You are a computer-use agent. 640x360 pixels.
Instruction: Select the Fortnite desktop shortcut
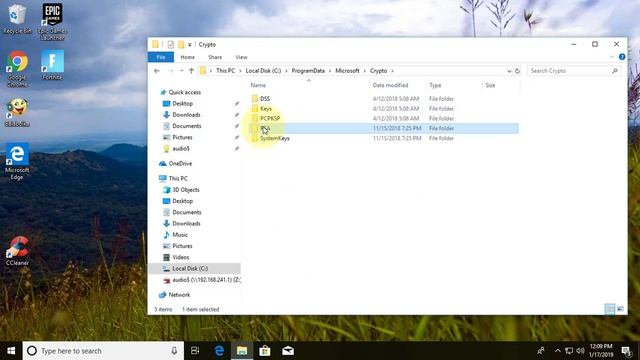(x=52, y=64)
